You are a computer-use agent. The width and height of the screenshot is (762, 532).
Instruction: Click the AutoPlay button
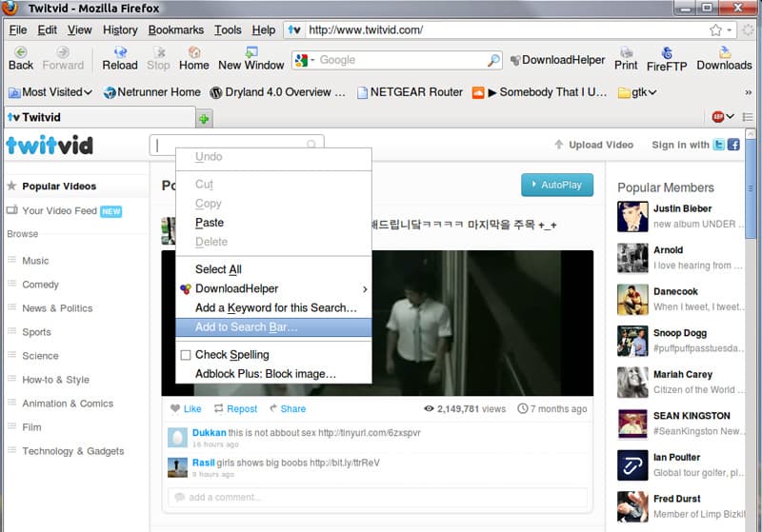point(557,185)
